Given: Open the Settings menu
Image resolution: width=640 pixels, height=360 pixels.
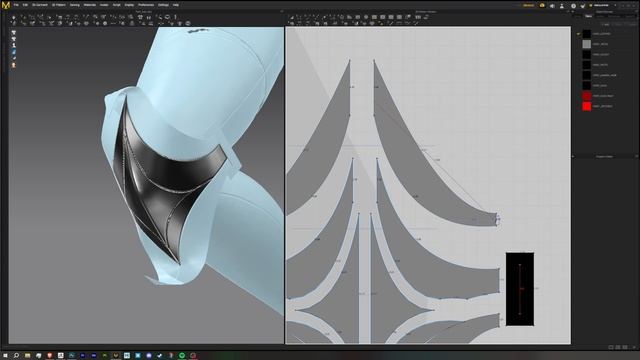Looking at the screenshot, I should (x=163, y=5).
